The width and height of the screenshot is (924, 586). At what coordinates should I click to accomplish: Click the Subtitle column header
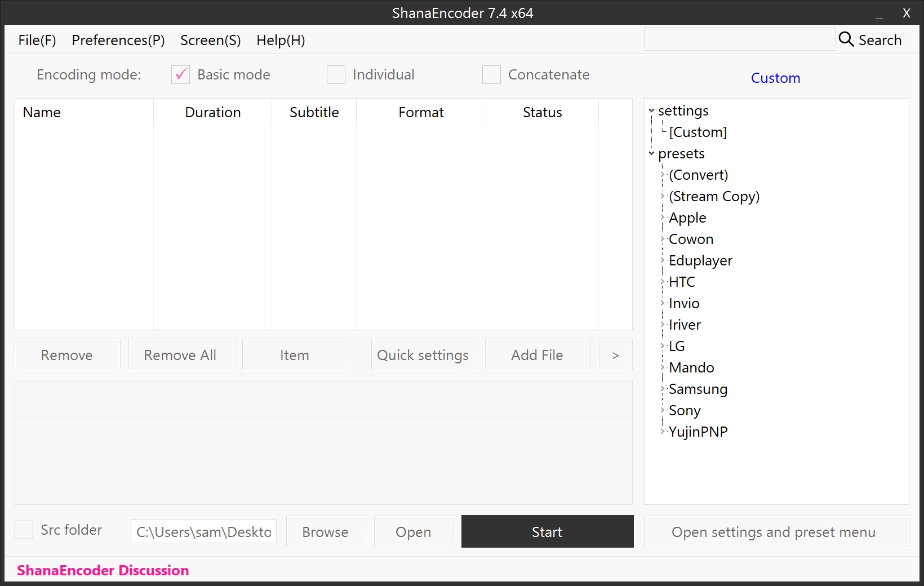click(314, 112)
